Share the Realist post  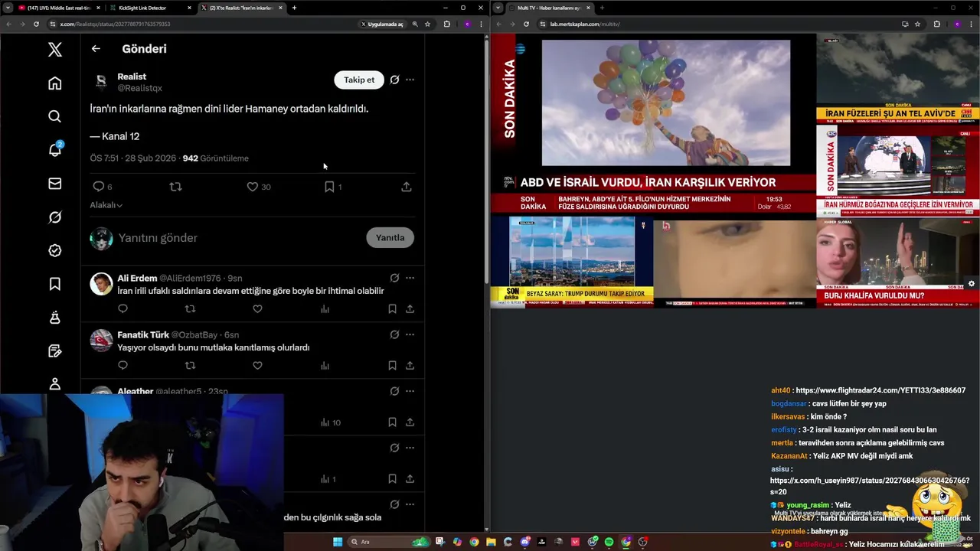(x=407, y=187)
